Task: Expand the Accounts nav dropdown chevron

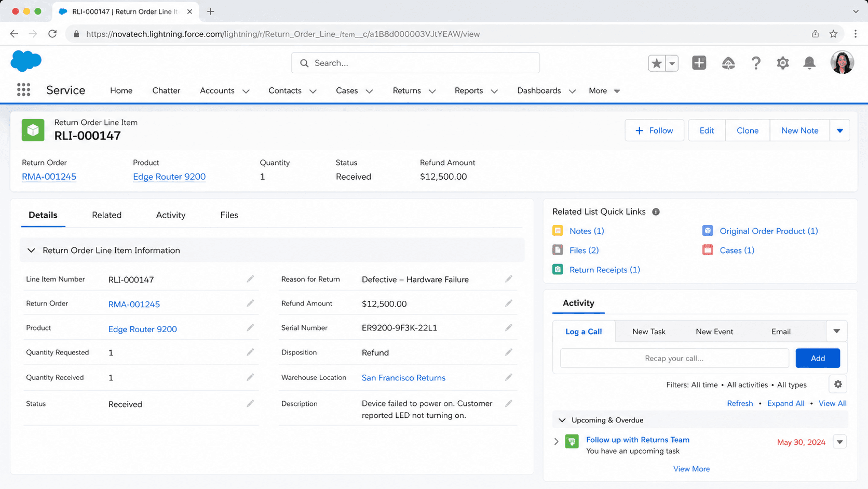Action: tap(246, 91)
